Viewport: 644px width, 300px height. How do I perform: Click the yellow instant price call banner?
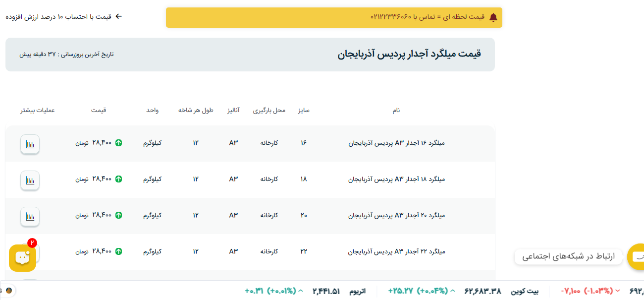point(334,17)
